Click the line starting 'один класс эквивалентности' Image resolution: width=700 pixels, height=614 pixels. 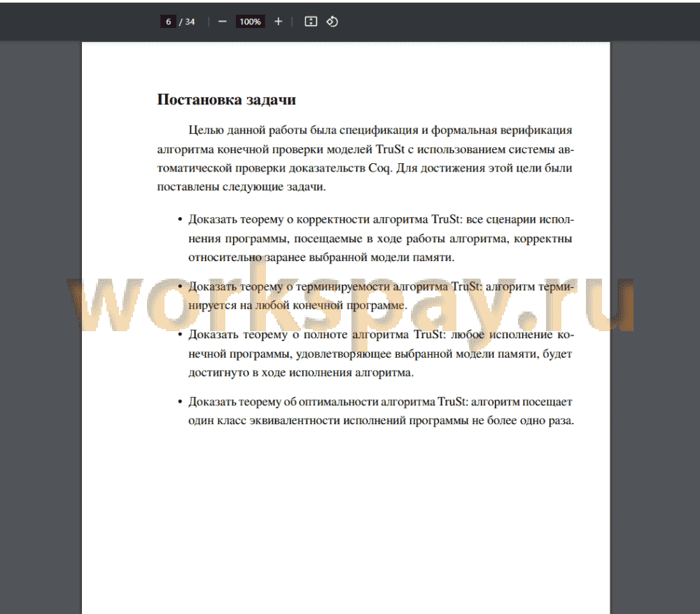[x=381, y=421]
